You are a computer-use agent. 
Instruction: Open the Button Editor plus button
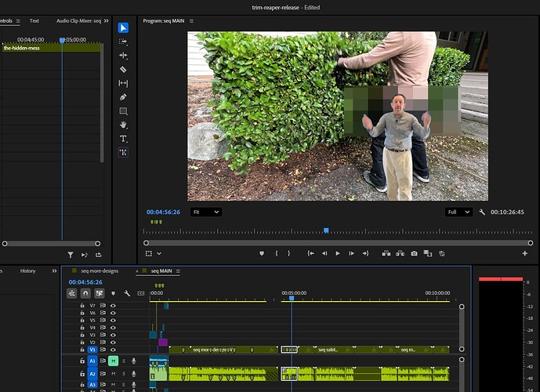(x=525, y=253)
